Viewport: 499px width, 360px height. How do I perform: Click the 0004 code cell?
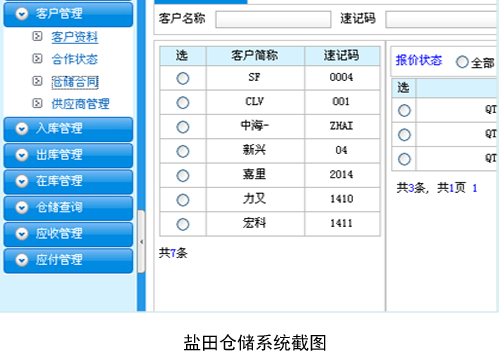click(x=342, y=78)
